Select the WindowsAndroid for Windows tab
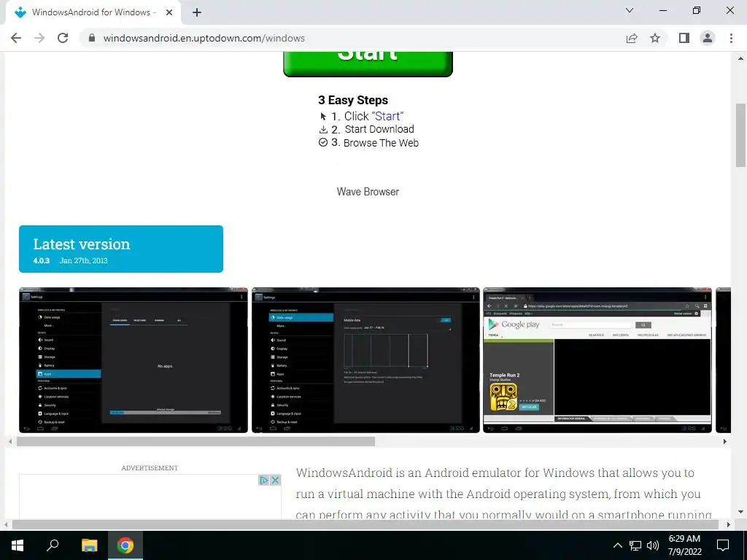This screenshot has height=560, width=747. click(93, 13)
